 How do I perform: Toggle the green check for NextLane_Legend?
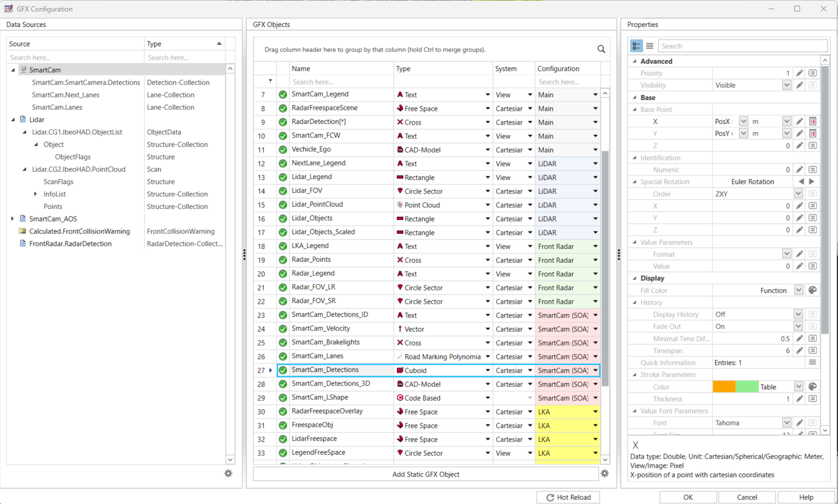[x=283, y=164]
